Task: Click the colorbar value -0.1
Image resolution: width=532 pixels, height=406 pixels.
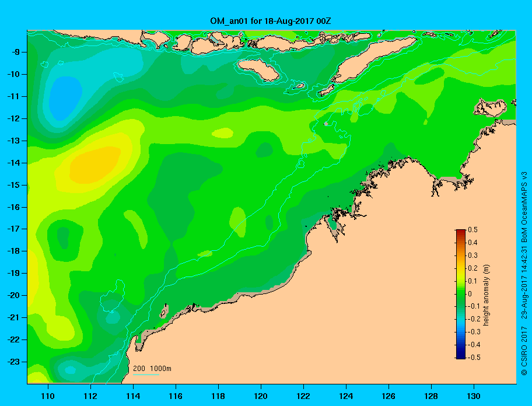Action: (x=474, y=306)
